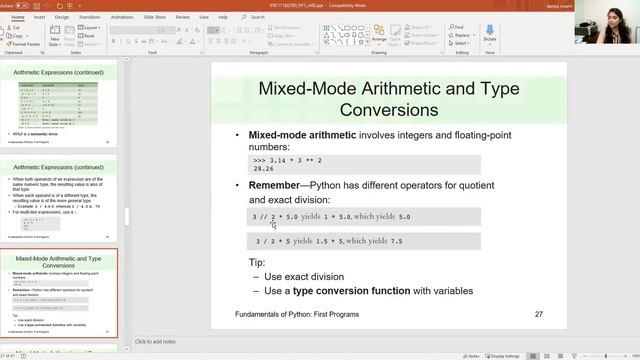Click 'Click to add notes' field
This screenshot has width=640, height=360.
tap(156, 342)
